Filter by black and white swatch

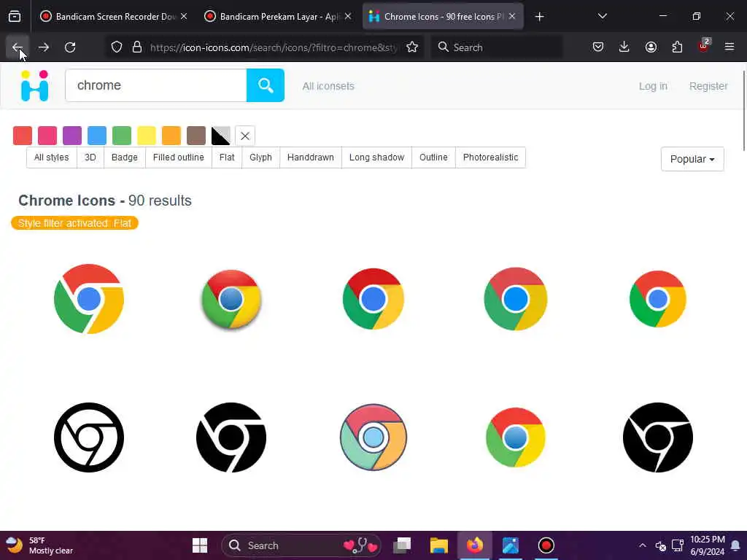220,136
